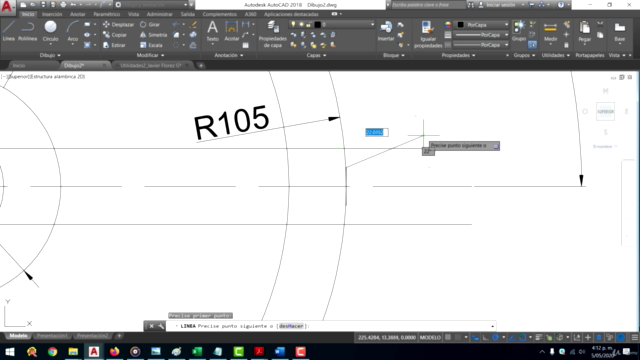Click desHacer option in command line
Image resolution: width=640 pixels, height=360 pixels.
291,326
